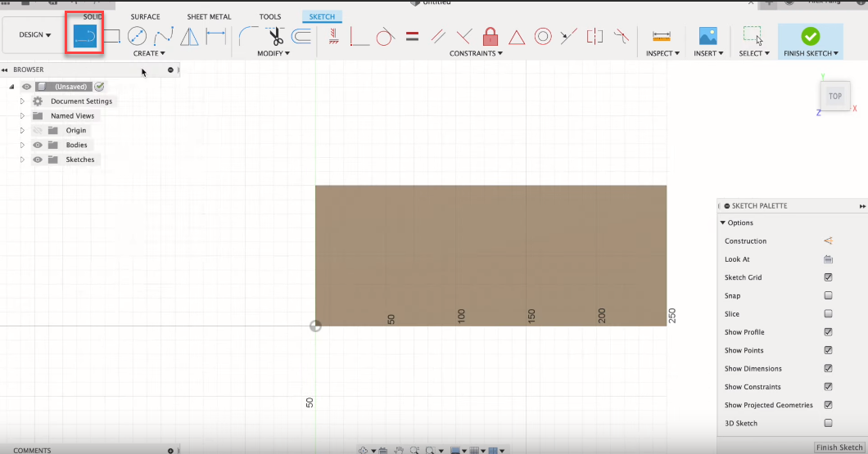Select the Offset modify tool
The height and width of the screenshot is (454, 868).
click(301, 37)
